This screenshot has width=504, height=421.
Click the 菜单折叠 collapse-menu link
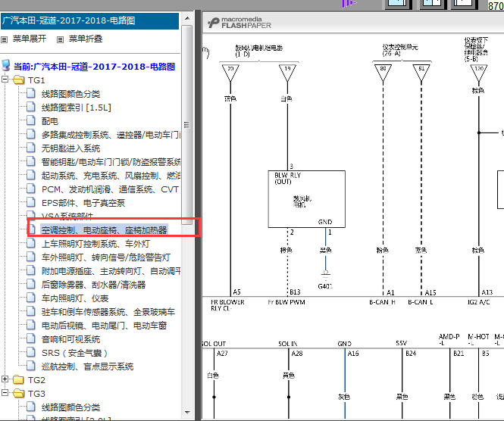pos(86,39)
